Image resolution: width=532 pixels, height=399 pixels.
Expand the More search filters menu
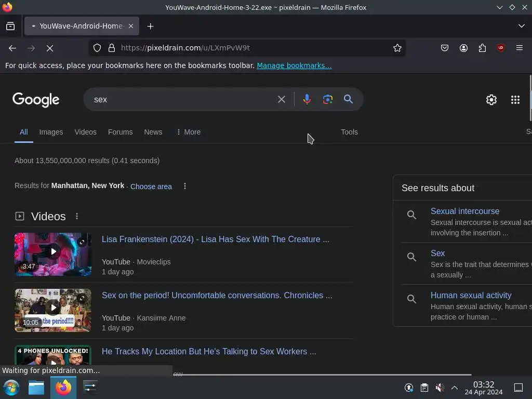(189, 132)
